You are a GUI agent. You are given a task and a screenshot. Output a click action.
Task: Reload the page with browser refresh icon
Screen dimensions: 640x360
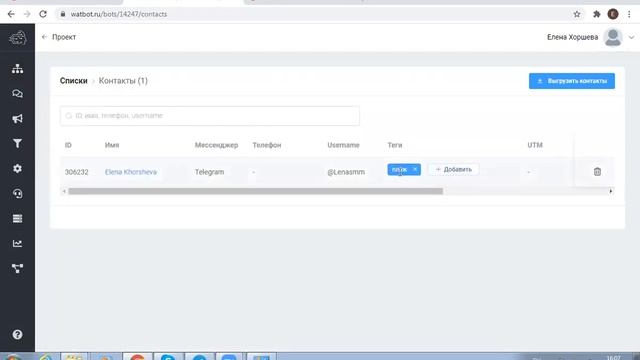click(43, 14)
